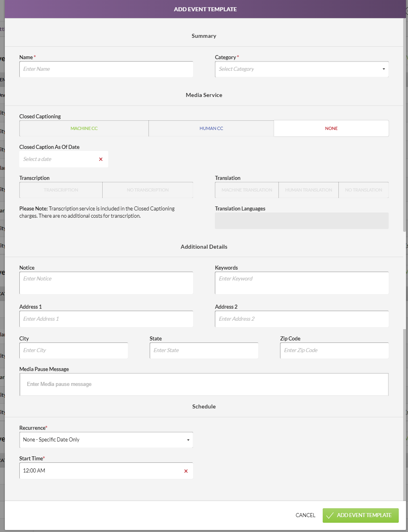Focus the Media pause message box

coord(204,384)
